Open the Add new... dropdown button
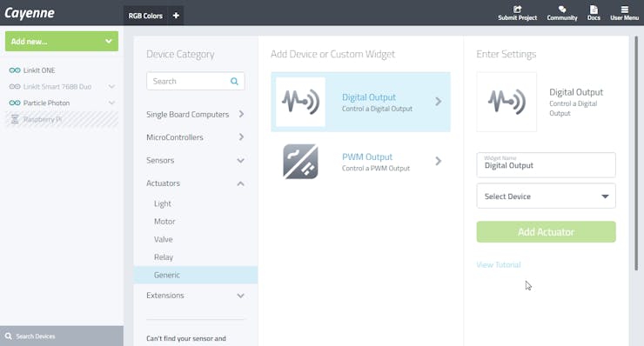Screen dimensions: 644x346 [62, 42]
